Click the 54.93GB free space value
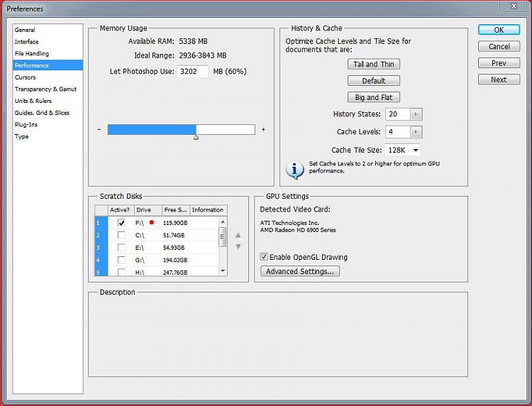Screen dimensions: 532x406 (174, 248)
